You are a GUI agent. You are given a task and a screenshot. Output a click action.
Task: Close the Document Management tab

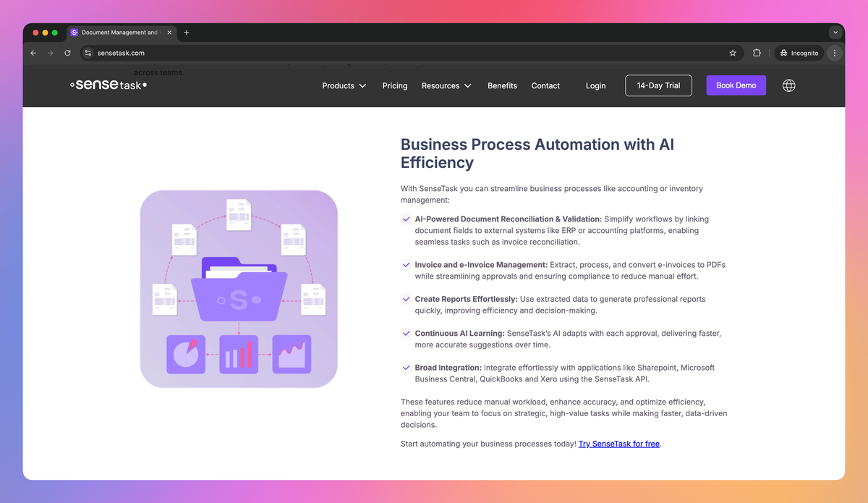point(169,33)
